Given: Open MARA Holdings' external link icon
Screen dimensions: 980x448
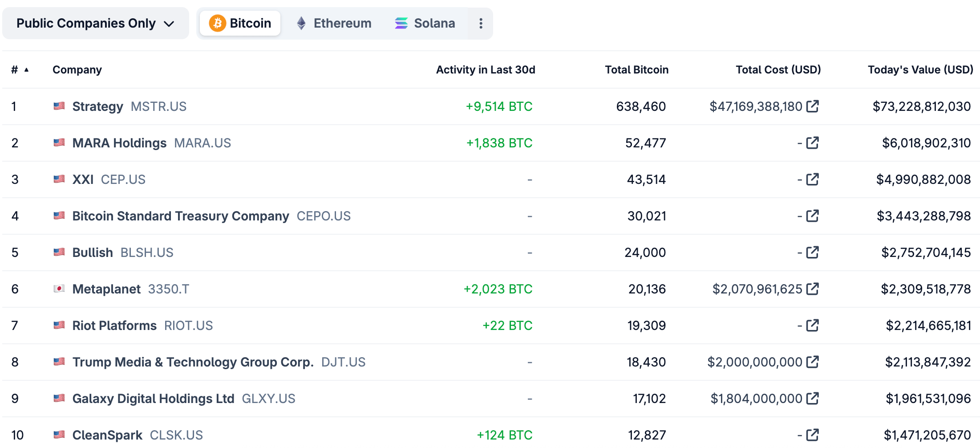Looking at the screenshot, I should (x=813, y=143).
